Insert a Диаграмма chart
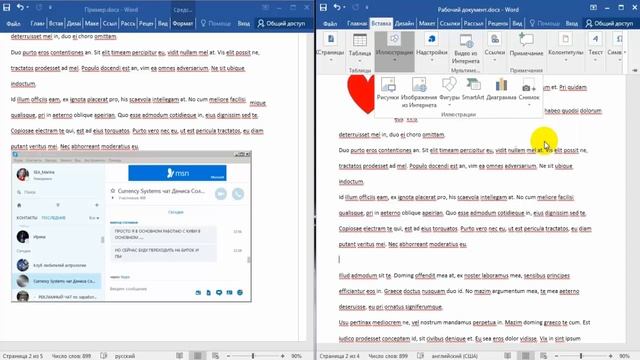 pyautogui.click(x=501, y=89)
